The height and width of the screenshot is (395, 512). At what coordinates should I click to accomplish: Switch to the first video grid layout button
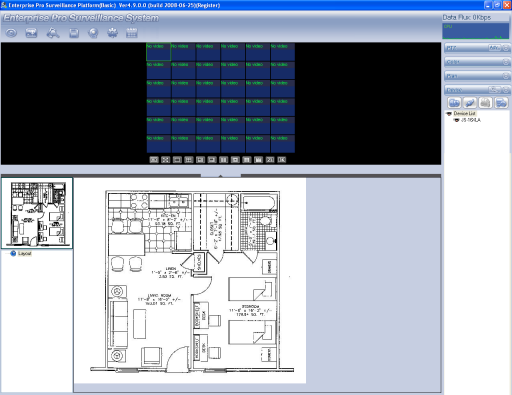tap(154, 160)
